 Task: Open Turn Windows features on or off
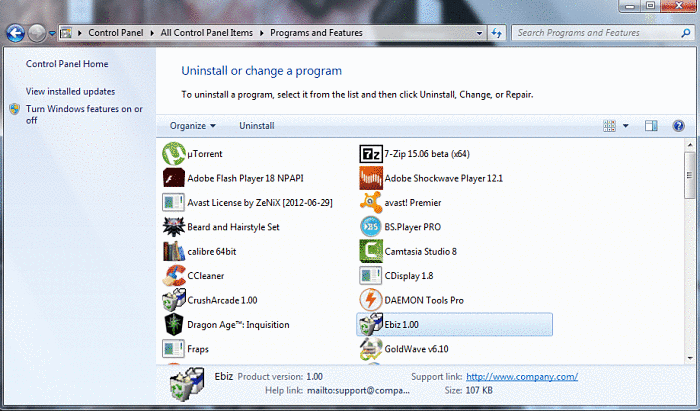(x=84, y=115)
